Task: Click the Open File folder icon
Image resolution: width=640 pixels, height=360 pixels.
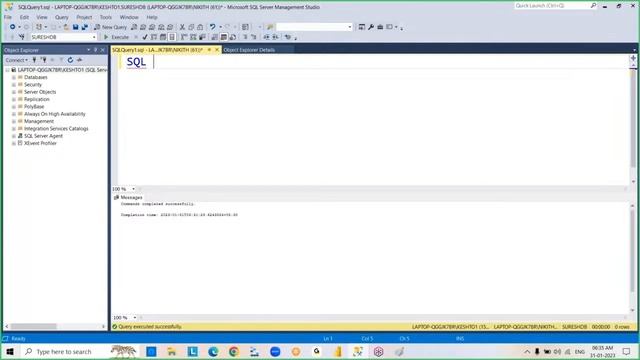Action: 66,27
